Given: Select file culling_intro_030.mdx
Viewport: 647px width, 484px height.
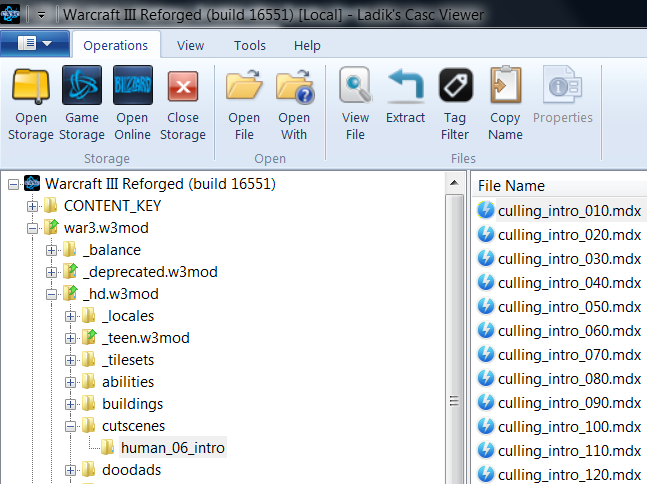Looking at the screenshot, I should click(569, 259).
